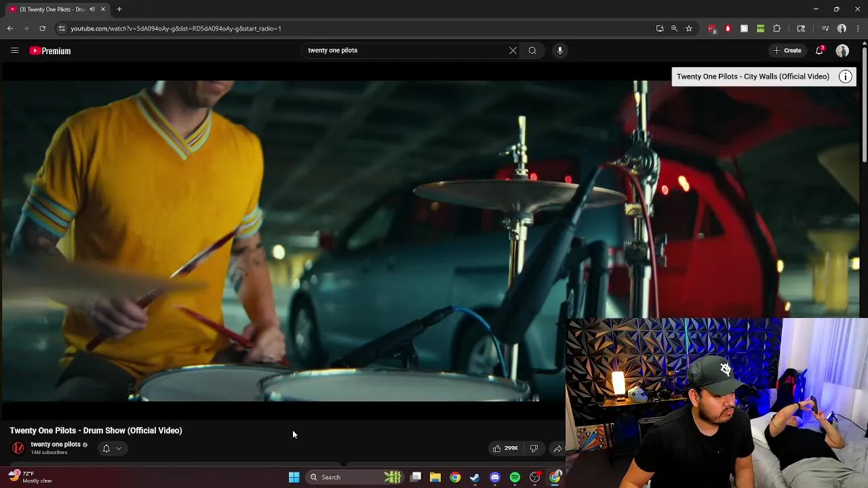The width and height of the screenshot is (868, 488).
Task: Go forward in browser history
Action: [26, 28]
